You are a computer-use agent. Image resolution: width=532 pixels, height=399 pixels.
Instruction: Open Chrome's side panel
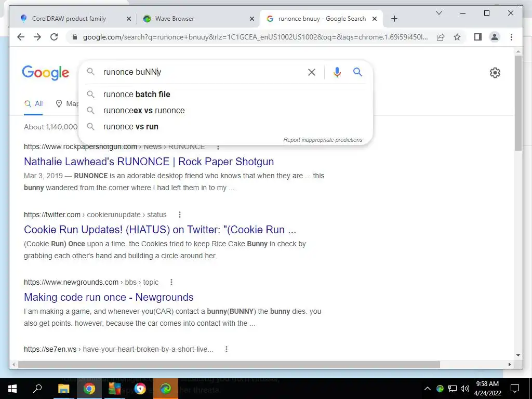(x=478, y=37)
